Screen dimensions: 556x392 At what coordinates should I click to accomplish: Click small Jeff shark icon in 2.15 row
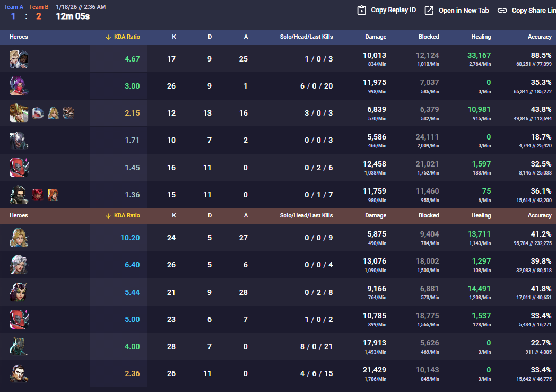tap(38, 113)
